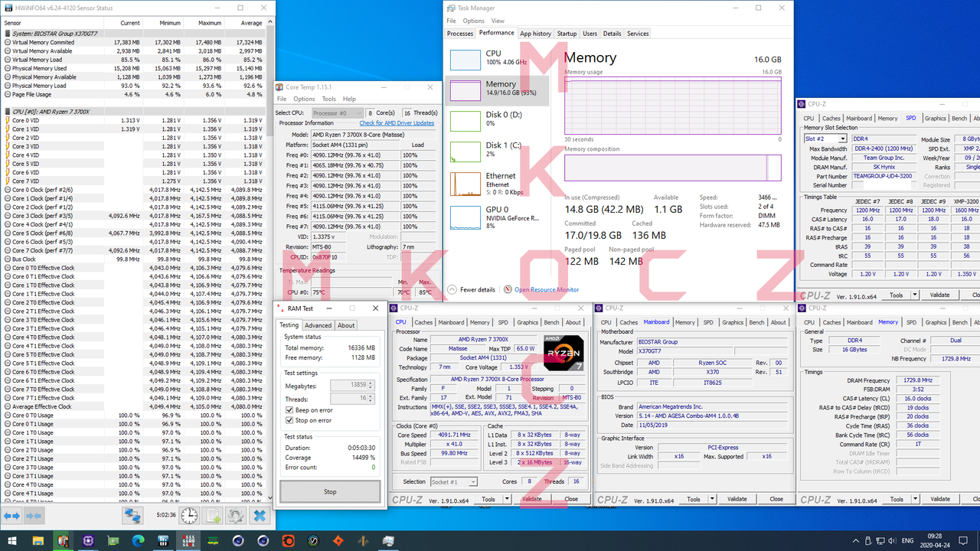This screenshot has height=551, width=980.
Task: Click the Threads stepper arrows in RAM Test
Action: [372, 399]
